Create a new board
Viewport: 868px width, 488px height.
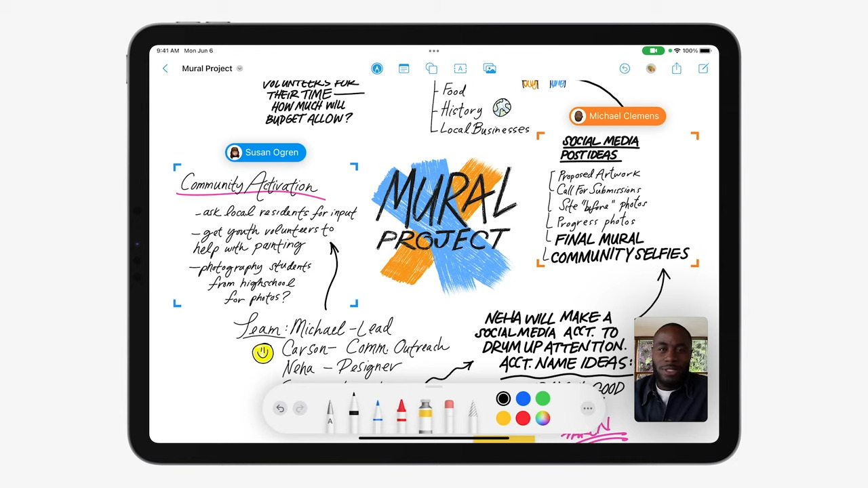coord(703,68)
